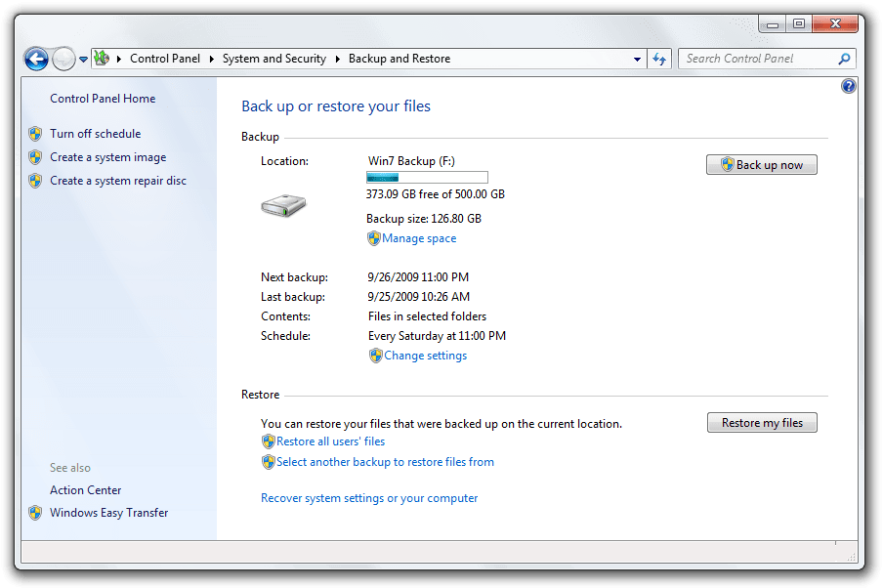Click the back navigation arrow
Image resolution: width=883 pixels, height=588 pixels.
pos(36,59)
